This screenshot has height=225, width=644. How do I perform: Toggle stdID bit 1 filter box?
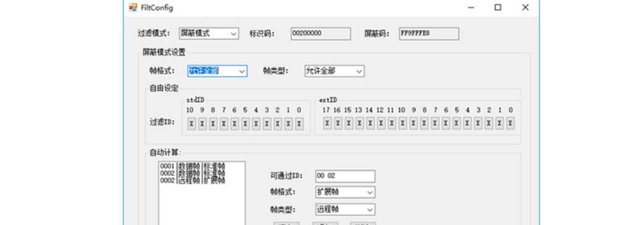click(289, 124)
